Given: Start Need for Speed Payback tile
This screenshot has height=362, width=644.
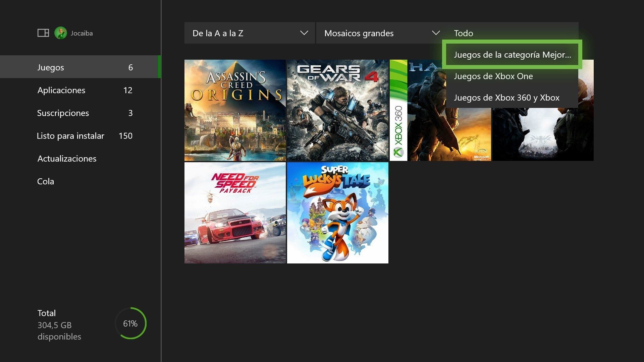Looking at the screenshot, I should [235, 213].
